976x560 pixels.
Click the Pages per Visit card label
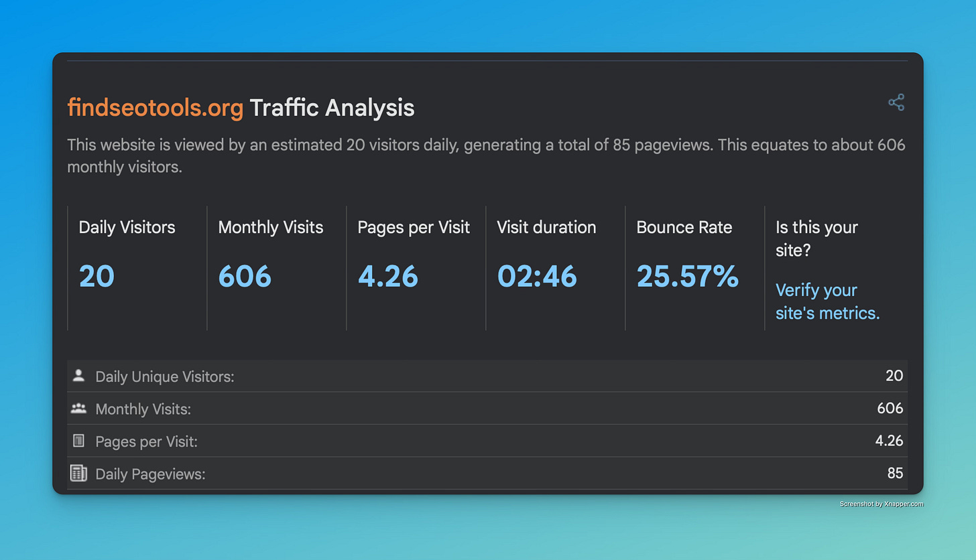[414, 228]
